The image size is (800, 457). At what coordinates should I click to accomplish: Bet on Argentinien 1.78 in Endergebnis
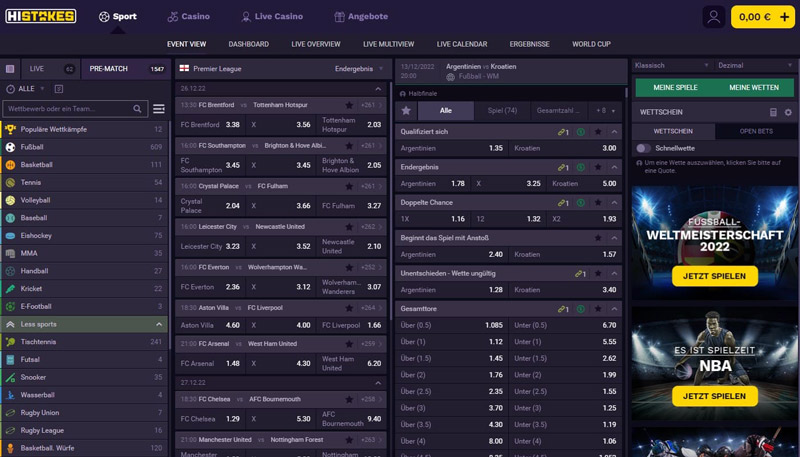(x=433, y=184)
